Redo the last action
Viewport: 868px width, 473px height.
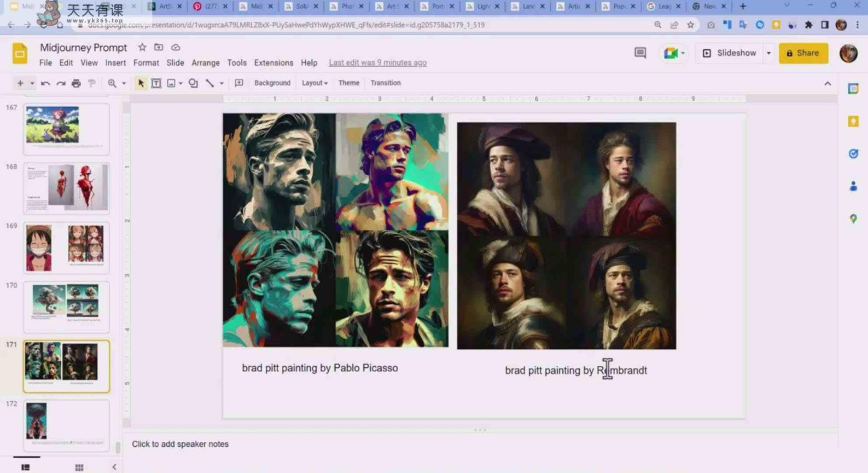click(x=61, y=83)
